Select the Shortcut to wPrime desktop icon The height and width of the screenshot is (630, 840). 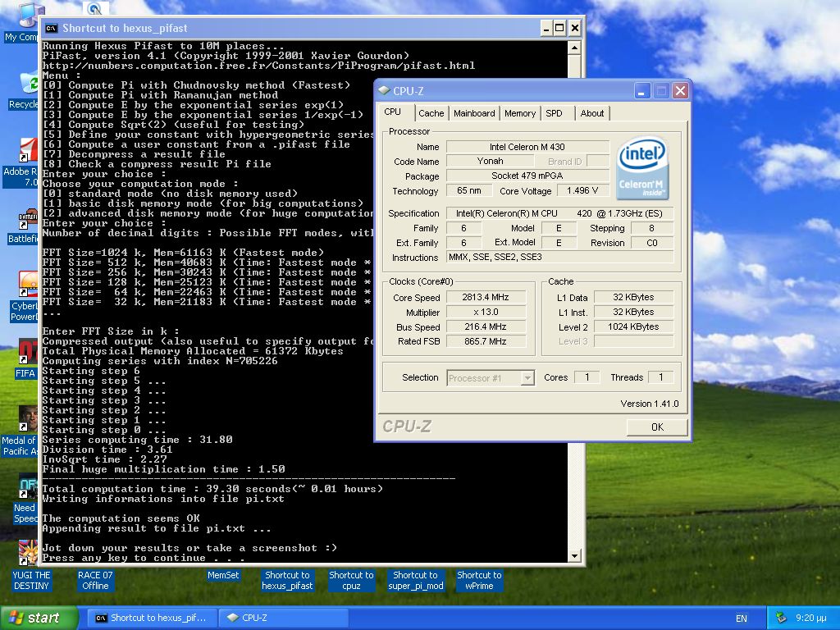[x=479, y=580]
